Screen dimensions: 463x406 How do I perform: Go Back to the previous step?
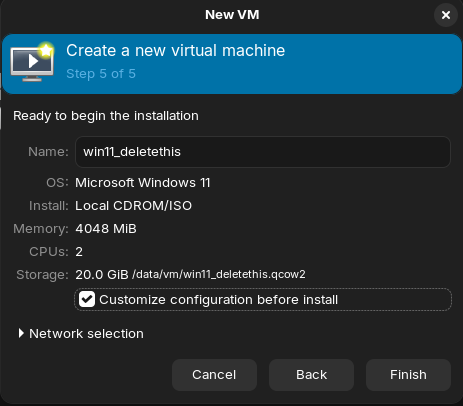coord(311,375)
